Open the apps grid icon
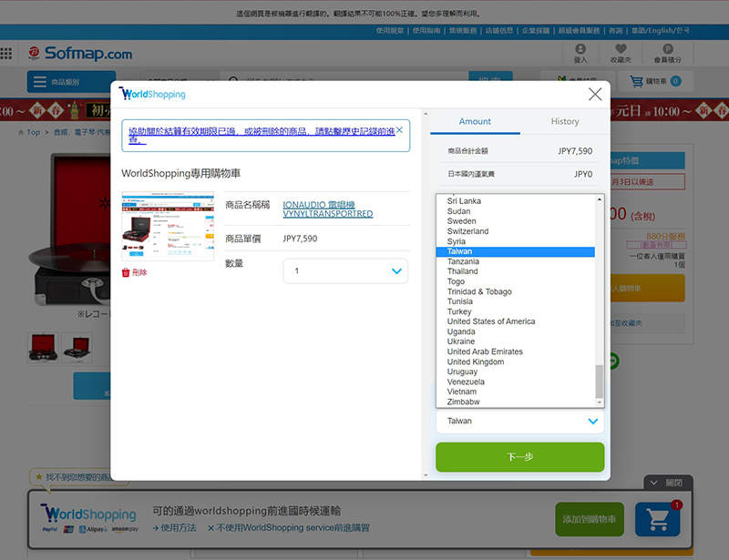The image size is (729, 560). click(x=6, y=54)
